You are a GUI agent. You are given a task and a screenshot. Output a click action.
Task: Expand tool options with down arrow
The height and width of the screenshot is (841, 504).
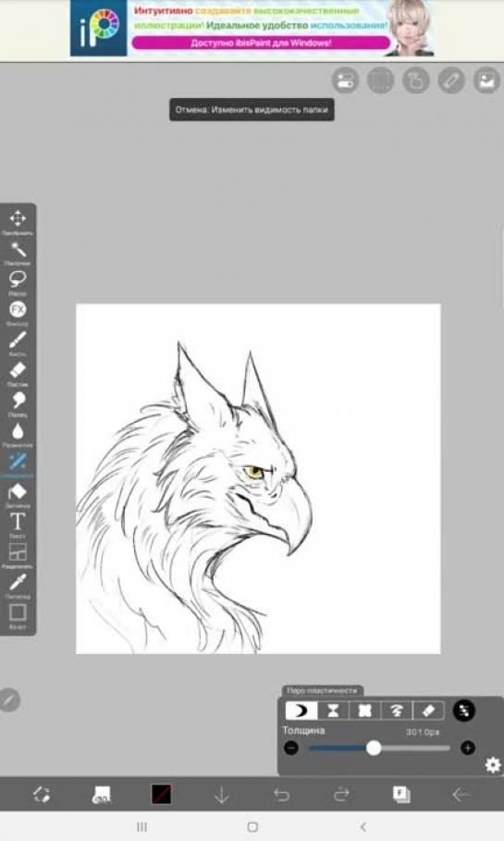point(221,795)
